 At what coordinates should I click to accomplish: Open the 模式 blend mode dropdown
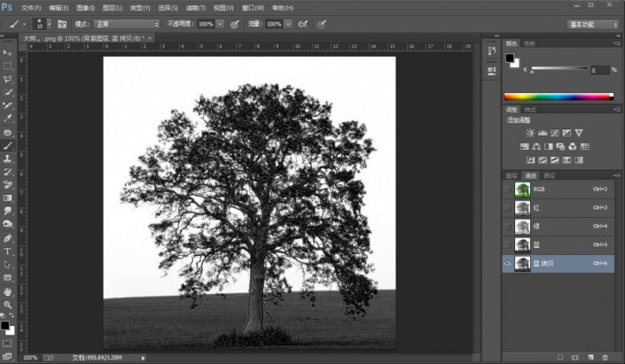click(x=128, y=24)
